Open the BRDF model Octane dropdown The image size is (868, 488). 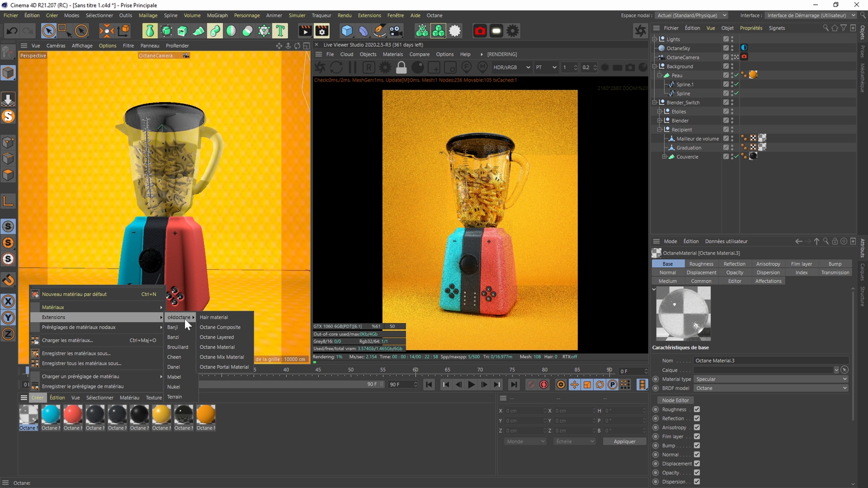click(771, 388)
